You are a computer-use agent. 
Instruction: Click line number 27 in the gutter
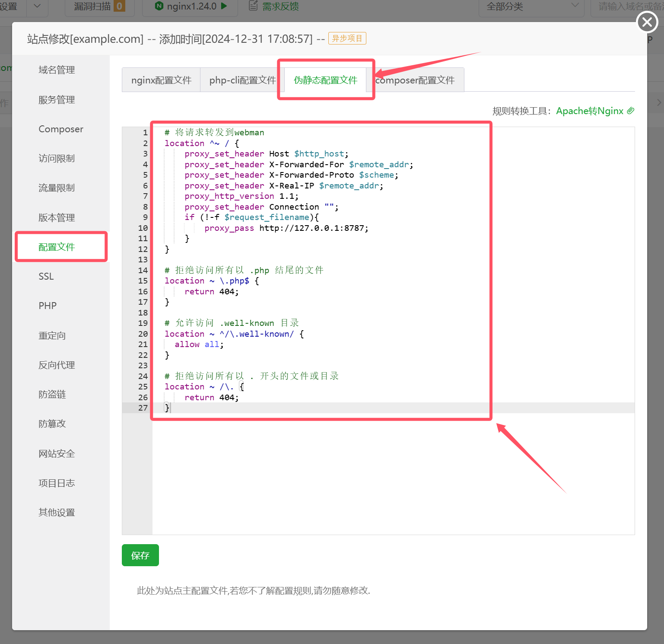pos(143,408)
